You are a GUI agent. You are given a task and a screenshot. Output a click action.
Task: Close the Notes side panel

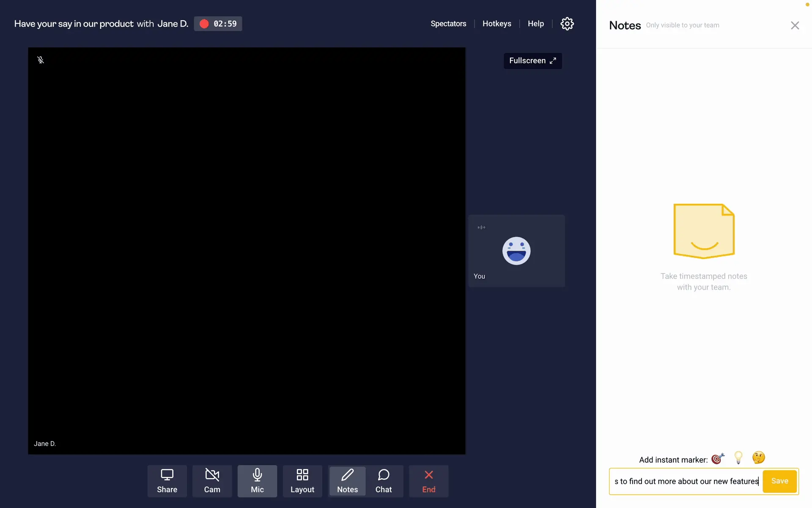coord(795,25)
